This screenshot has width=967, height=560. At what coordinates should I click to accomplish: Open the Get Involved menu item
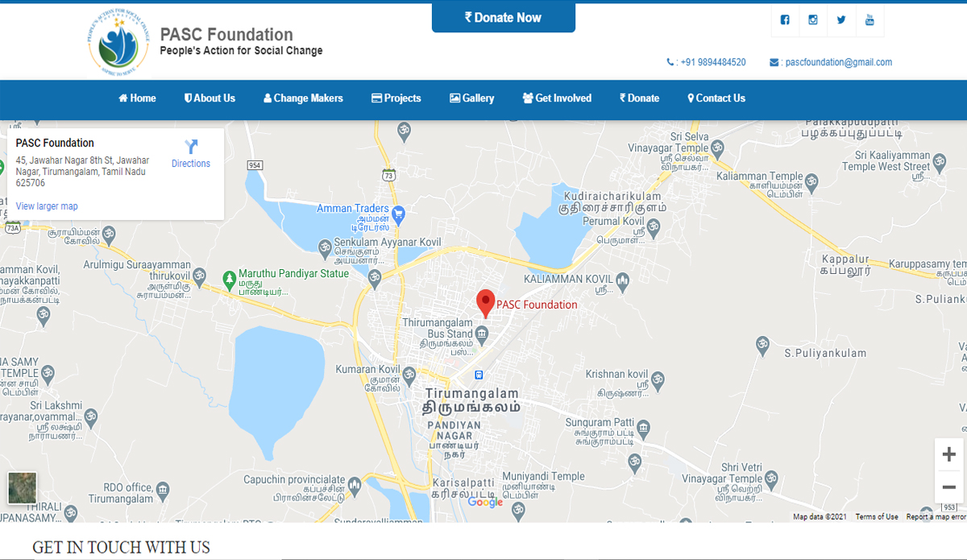pyautogui.click(x=557, y=98)
